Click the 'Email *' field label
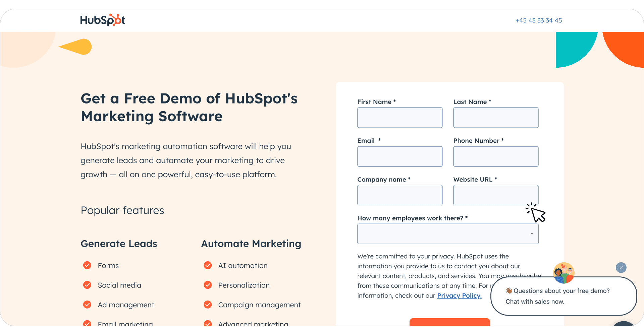 click(x=369, y=141)
